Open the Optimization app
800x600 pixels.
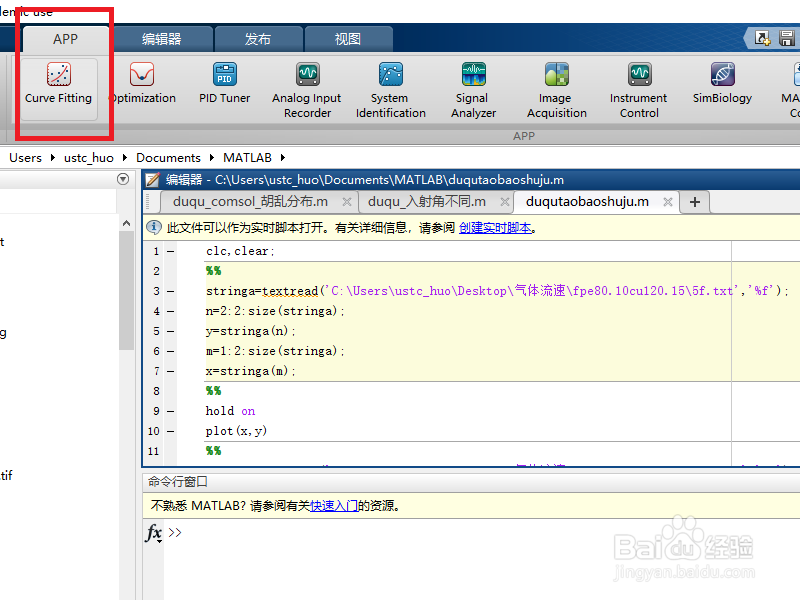(x=142, y=84)
